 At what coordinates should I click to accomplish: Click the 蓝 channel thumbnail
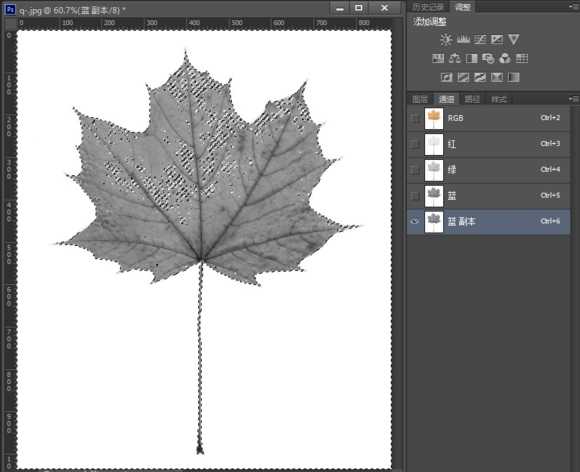434,196
